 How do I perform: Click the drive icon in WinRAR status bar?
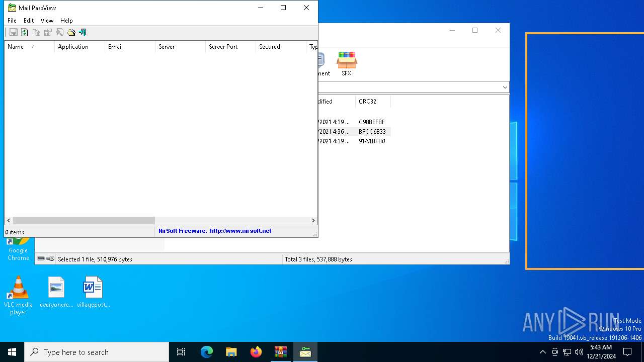pyautogui.click(x=41, y=259)
